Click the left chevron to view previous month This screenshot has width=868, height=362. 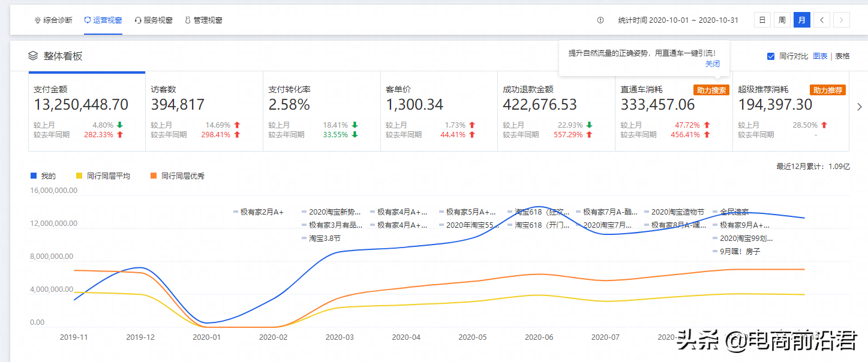821,19
